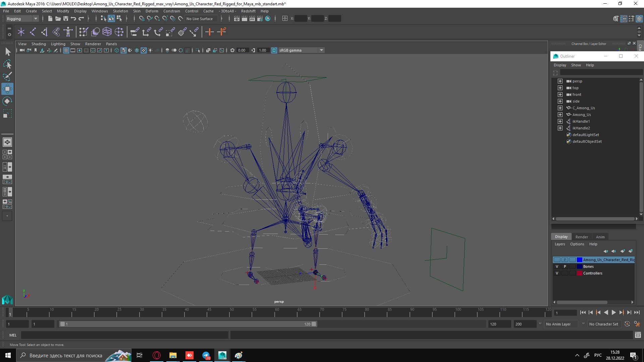Open the Rigging menu set dropdown
The image size is (644, 362).
click(x=22, y=19)
